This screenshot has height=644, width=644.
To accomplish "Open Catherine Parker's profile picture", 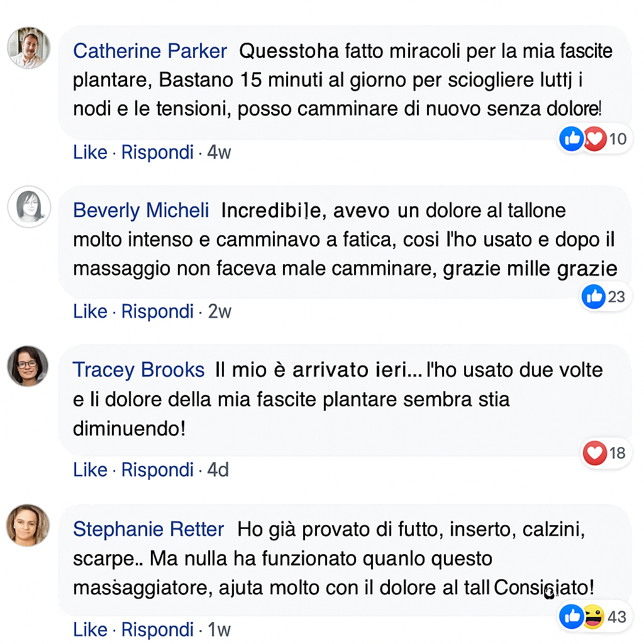I will coord(28,48).
